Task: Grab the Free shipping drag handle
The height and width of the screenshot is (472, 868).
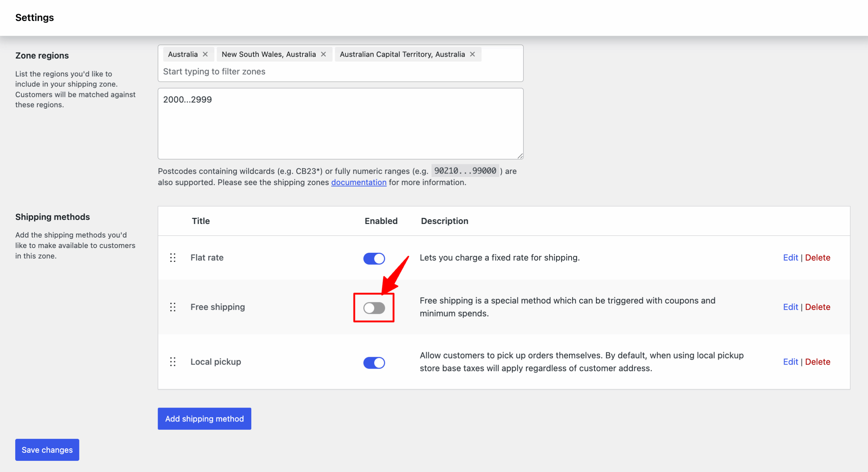Action: [x=173, y=307]
